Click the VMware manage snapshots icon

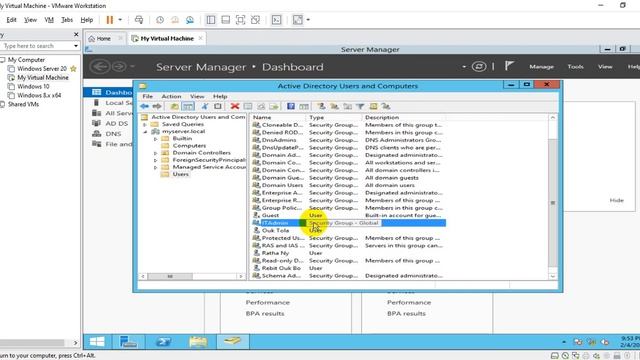click(x=190, y=20)
